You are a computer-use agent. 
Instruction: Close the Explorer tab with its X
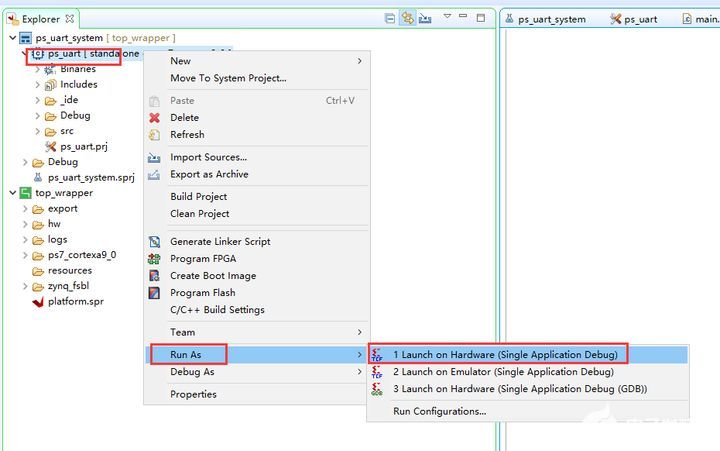point(70,19)
